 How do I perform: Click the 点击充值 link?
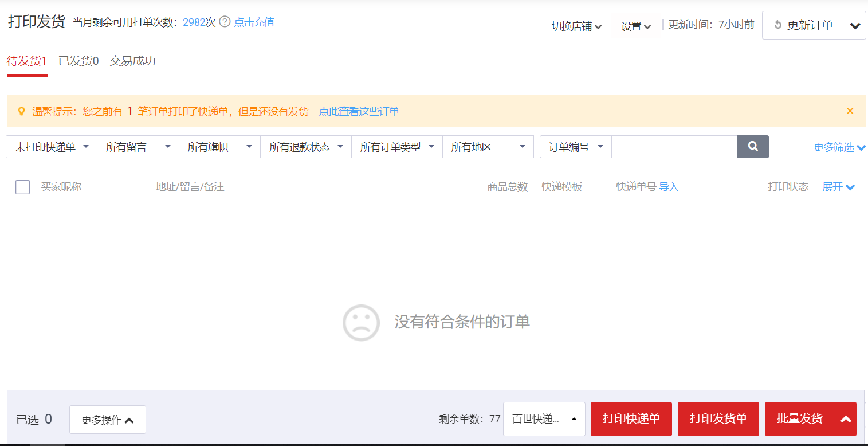pyautogui.click(x=254, y=22)
